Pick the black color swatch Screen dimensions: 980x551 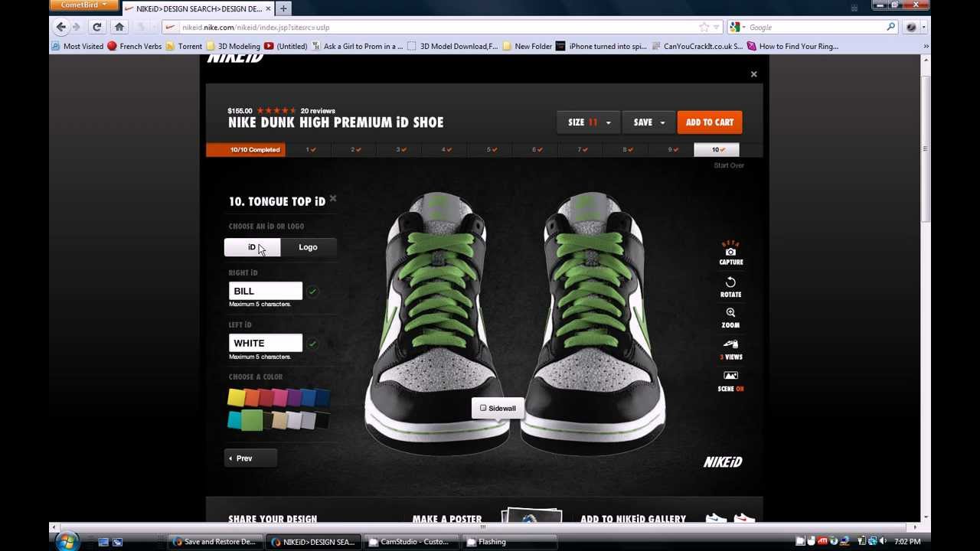[x=322, y=419]
